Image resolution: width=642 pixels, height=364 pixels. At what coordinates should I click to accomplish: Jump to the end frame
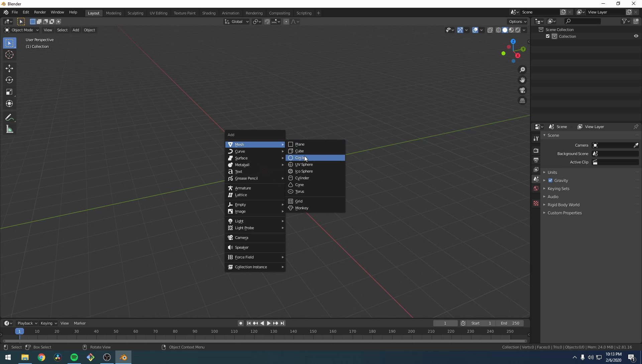click(x=283, y=323)
